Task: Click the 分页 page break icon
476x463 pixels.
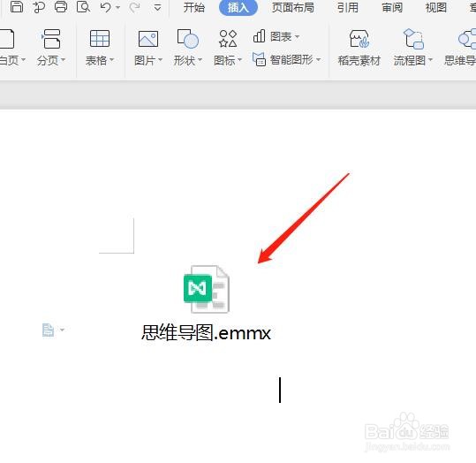Action: click(51, 39)
